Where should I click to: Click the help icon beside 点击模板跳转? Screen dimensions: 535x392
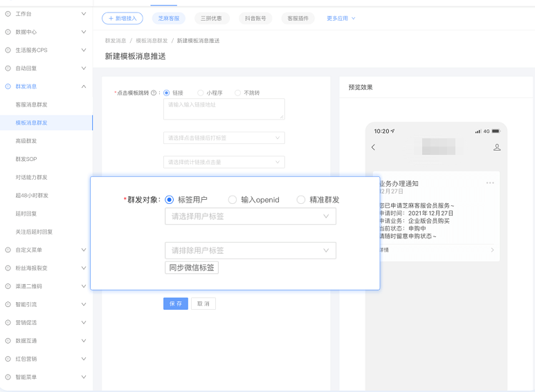tap(153, 93)
